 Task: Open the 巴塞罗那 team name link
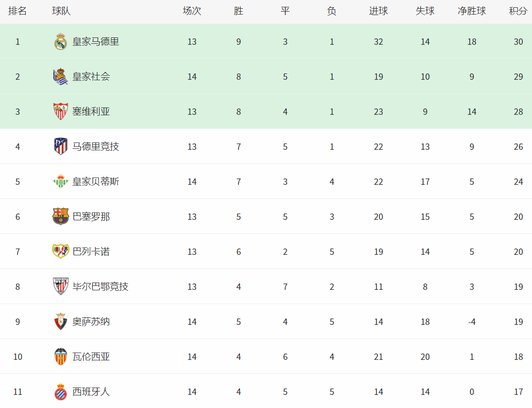pos(91,216)
